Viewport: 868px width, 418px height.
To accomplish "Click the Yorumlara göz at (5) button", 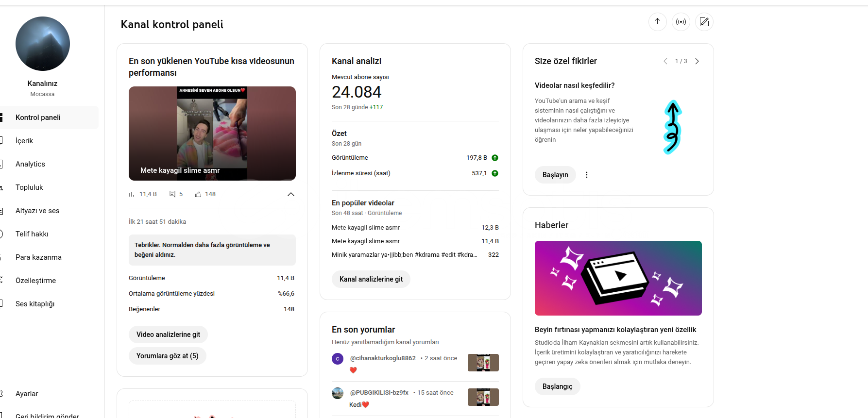I will [168, 356].
